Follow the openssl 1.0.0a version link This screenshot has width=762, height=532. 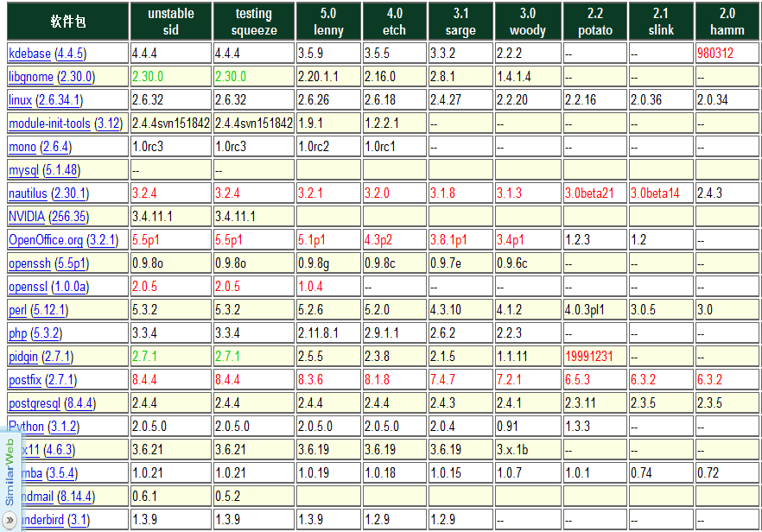[x=71, y=287]
